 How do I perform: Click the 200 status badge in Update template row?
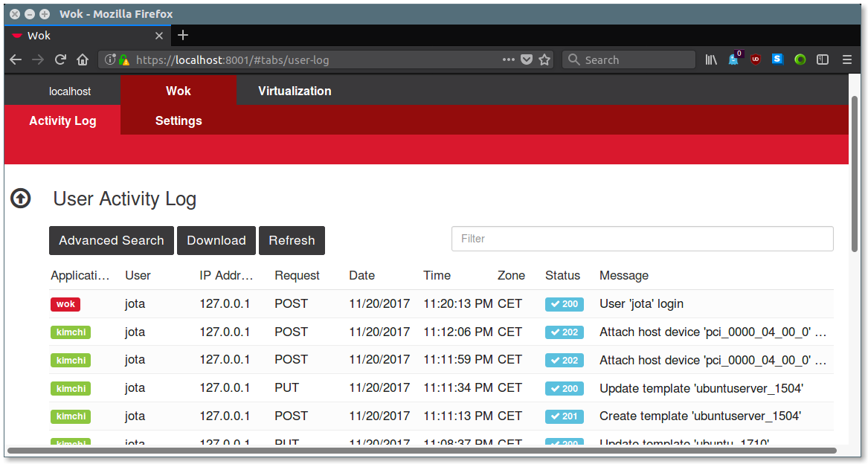[x=564, y=388]
